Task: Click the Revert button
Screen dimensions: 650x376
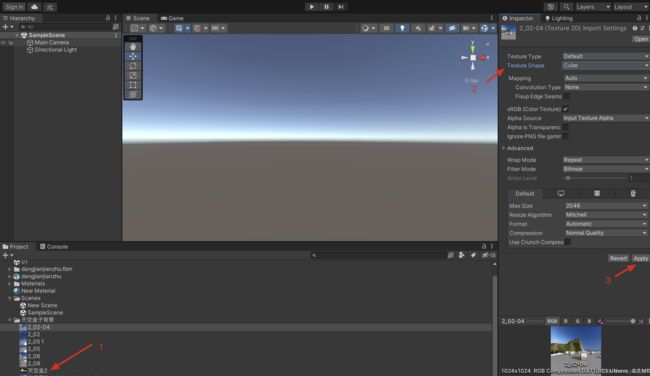Action: (618, 258)
